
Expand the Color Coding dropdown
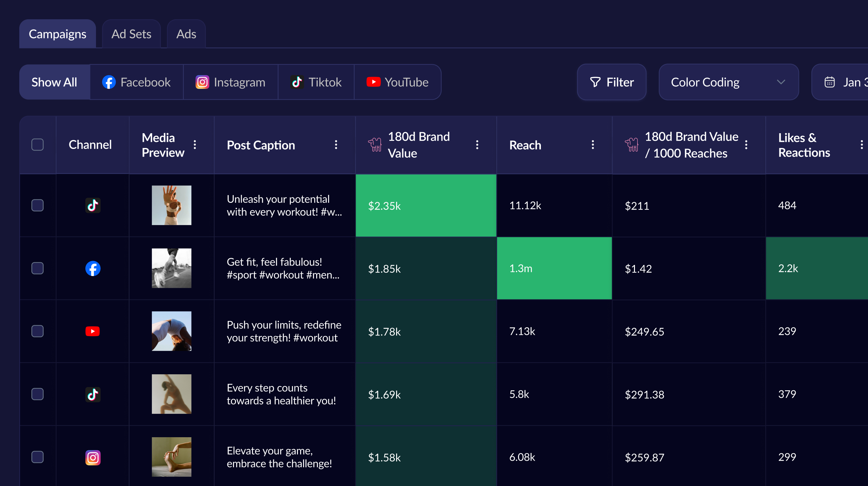728,82
